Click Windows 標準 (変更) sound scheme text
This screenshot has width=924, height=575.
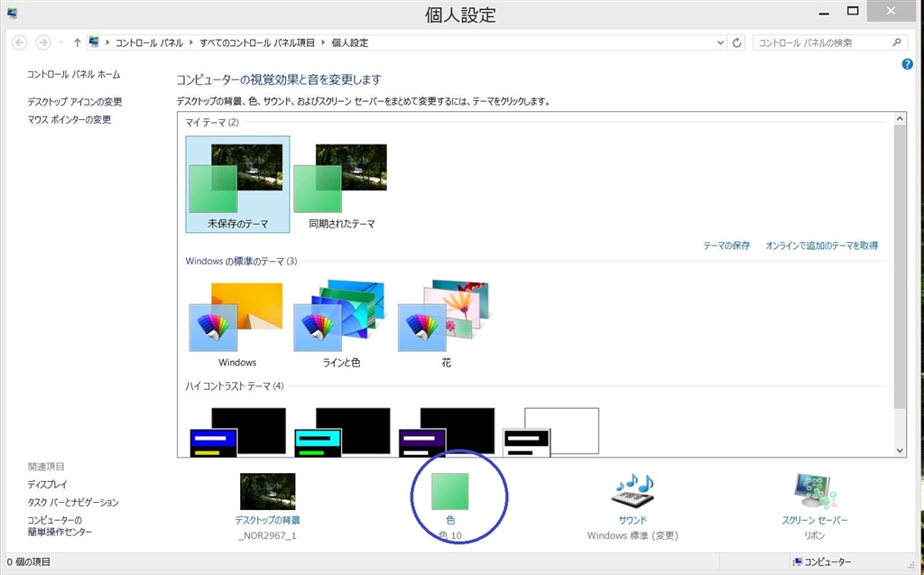coord(633,535)
